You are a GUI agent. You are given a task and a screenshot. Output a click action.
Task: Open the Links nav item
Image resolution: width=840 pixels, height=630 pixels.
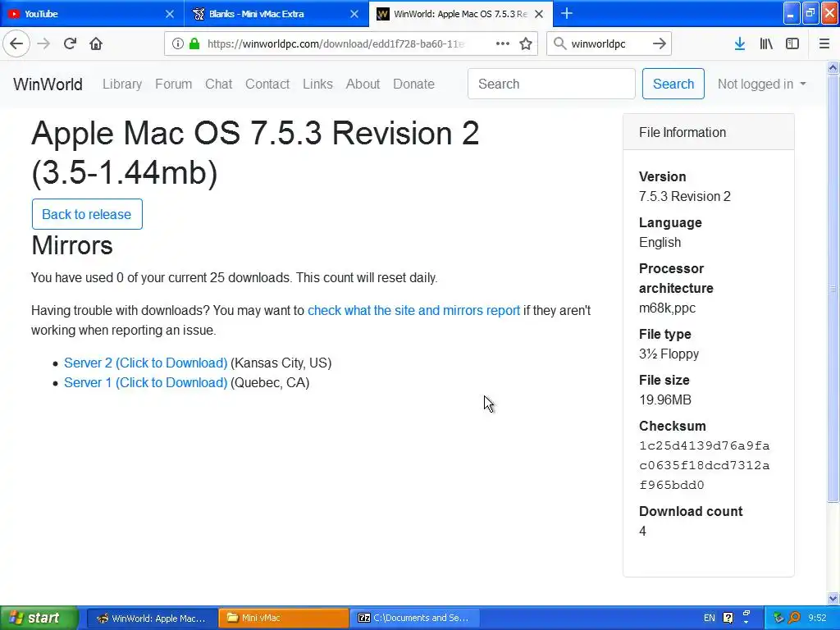click(317, 84)
